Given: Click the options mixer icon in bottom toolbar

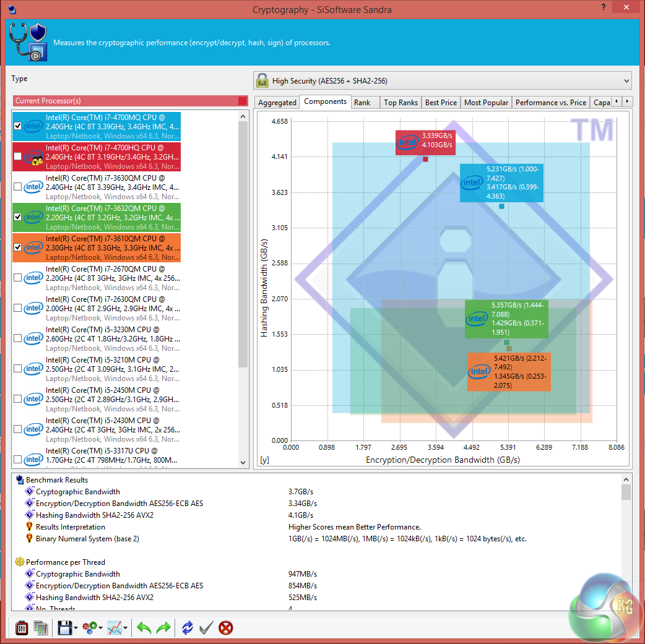Looking at the screenshot, I should (22, 628).
